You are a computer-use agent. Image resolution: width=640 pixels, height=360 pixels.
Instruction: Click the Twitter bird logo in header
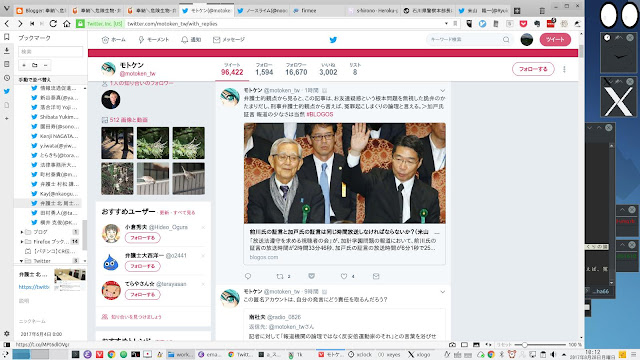tap(333, 40)
